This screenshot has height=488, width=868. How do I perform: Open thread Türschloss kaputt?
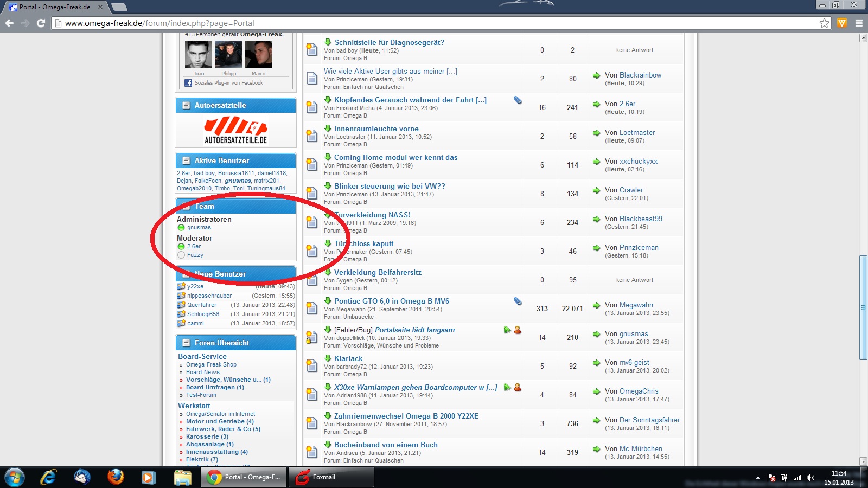coord(363,243)
